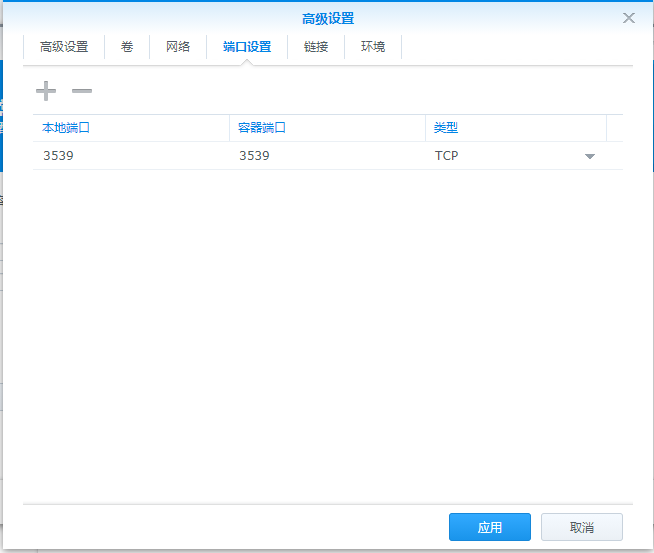Click the plus icon to add port
This screenshot has height=553, width=654.
click(x=46, y=92)
